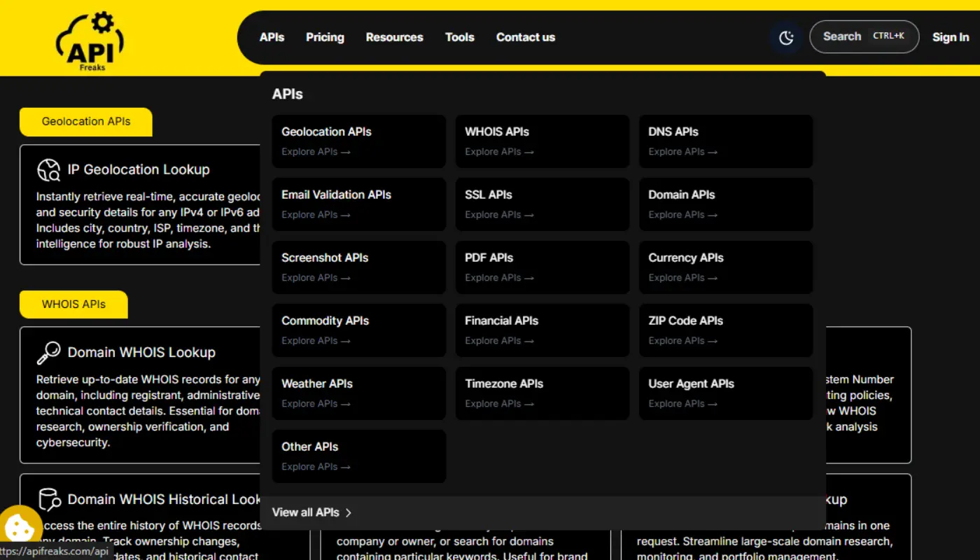Open ZIP Code APIs card
980x560 pixels.
(x=726, y=330)
